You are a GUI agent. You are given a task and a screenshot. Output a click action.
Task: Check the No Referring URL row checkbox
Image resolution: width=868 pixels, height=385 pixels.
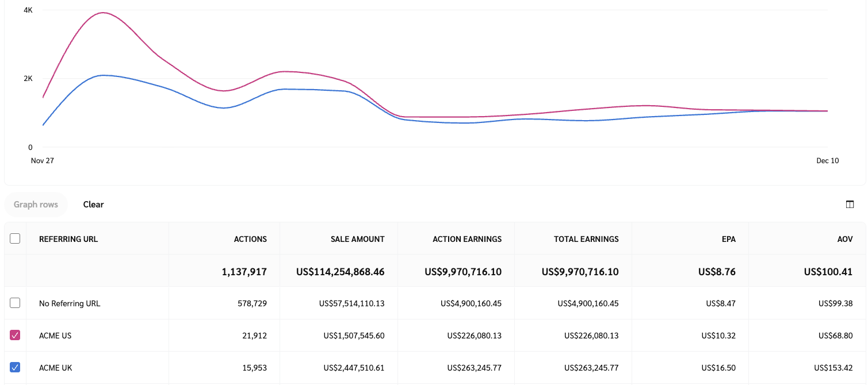(16, 303)
